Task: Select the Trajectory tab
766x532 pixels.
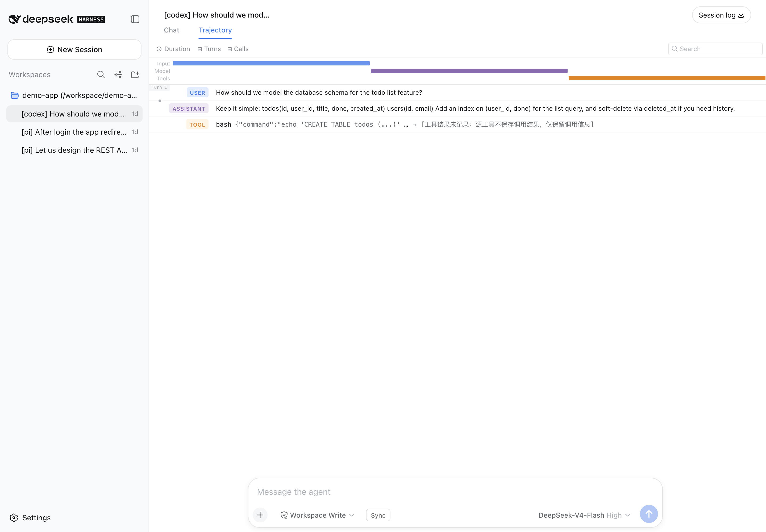Action: [x=215, y=30]
